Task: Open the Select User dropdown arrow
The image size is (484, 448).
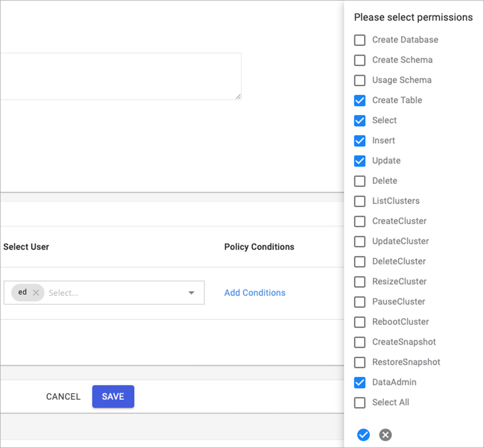Action: pyautogui.click(x=191, y=293)
